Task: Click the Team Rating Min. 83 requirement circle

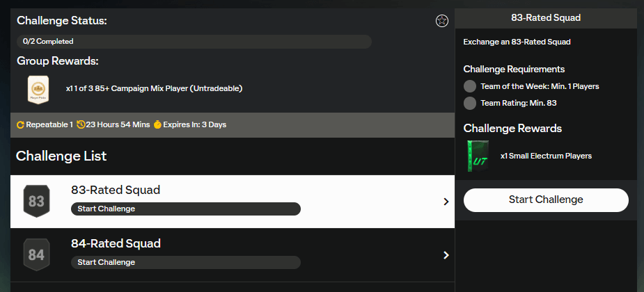Action: tap(470, 103)
